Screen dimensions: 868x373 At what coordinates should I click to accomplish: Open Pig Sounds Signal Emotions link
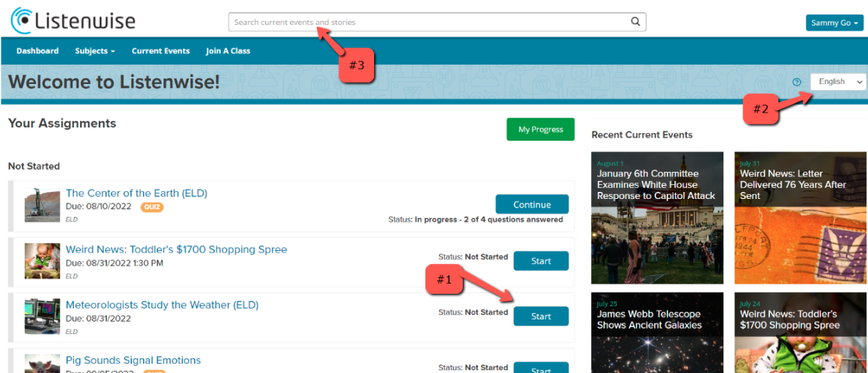134,361
